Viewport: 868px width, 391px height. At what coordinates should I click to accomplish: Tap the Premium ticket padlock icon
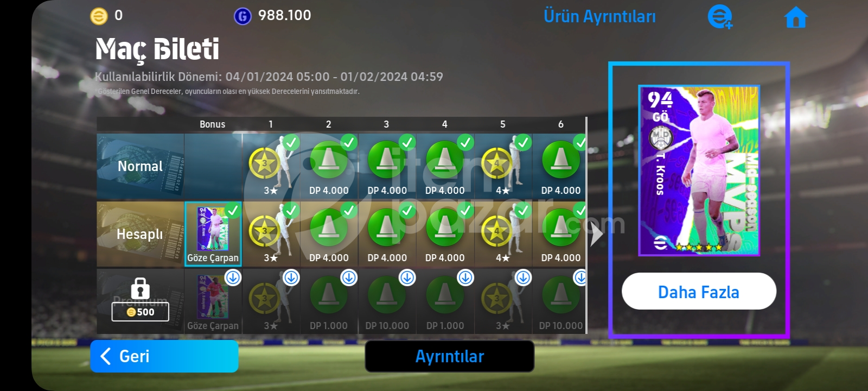[x=140, y=288]
